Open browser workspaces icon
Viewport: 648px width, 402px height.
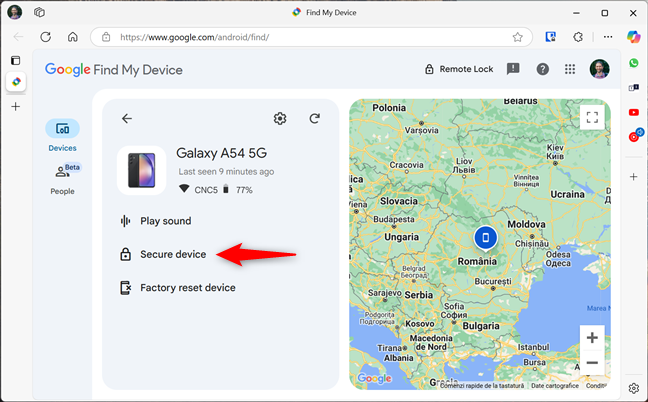[x=39, y=12]
